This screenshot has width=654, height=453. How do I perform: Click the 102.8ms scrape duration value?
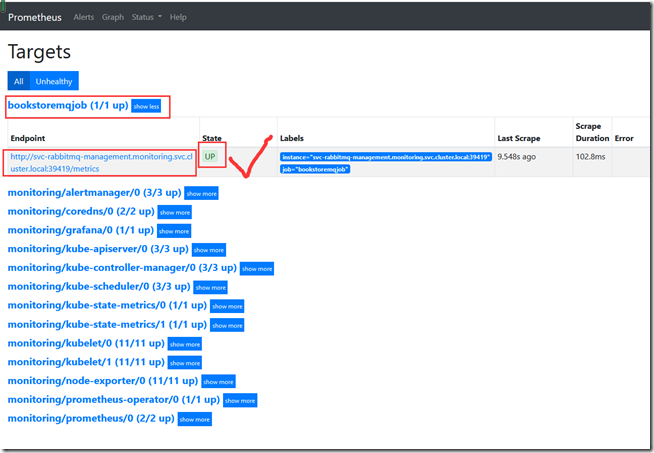coord(590,157)
